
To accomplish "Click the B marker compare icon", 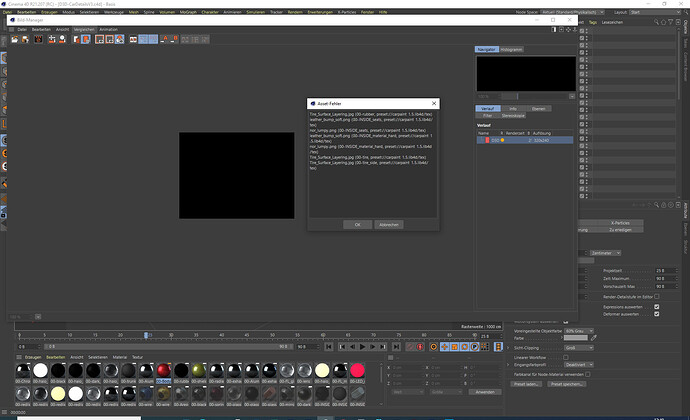I will point(174,40).
